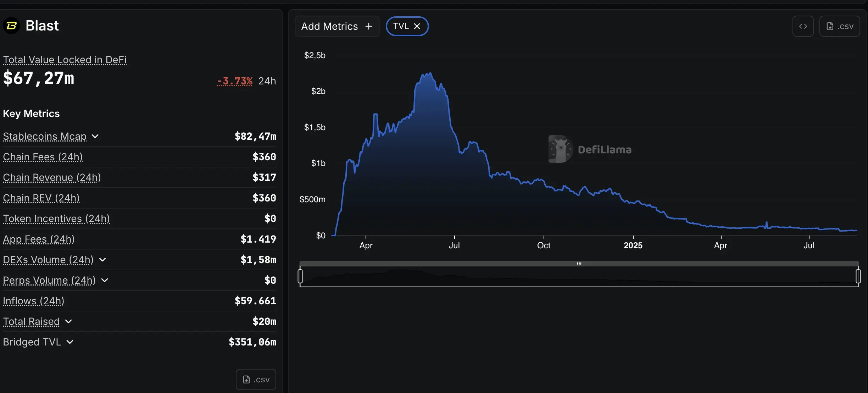This screenshot has height=393, width=868.
Task: Grab the right handle of chart range slider
Action: click(858, 276)
